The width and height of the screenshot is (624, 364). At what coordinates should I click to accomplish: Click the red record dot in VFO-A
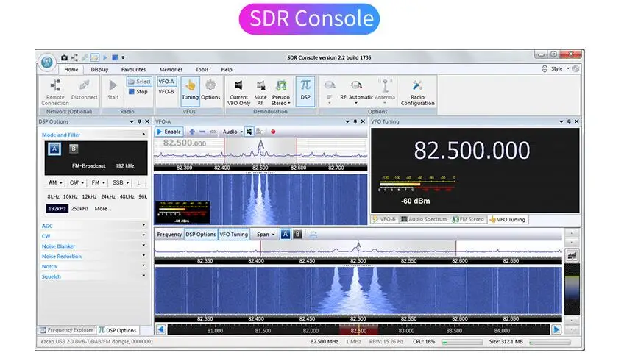273,132
